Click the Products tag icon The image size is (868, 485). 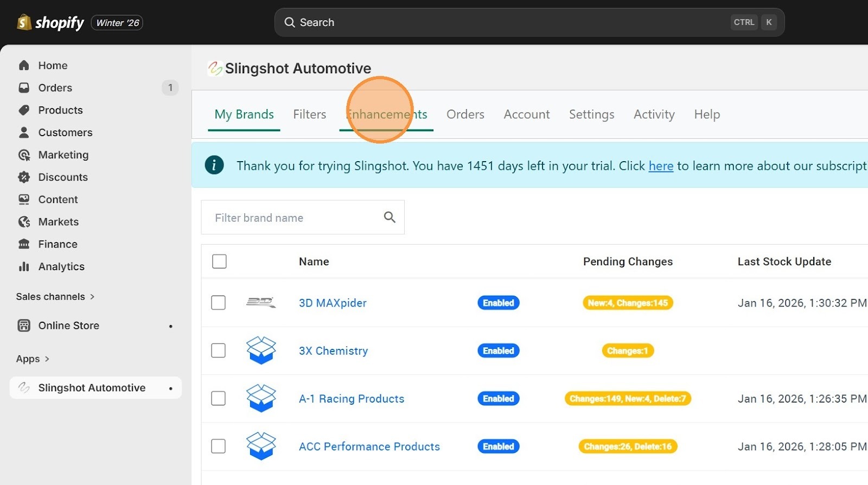(x=24, y=110)
